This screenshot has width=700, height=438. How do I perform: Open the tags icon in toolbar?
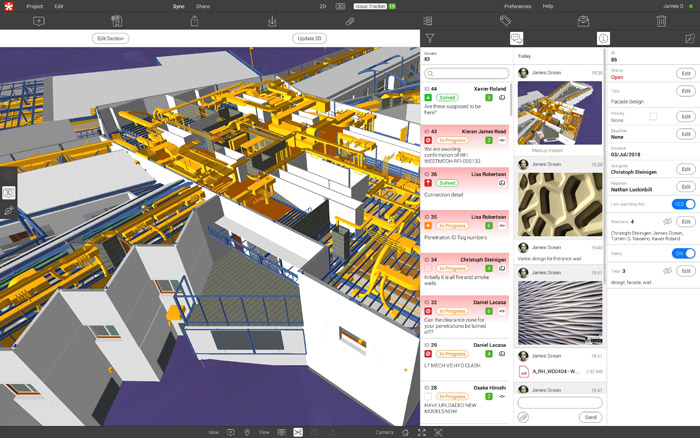[506, 21]
